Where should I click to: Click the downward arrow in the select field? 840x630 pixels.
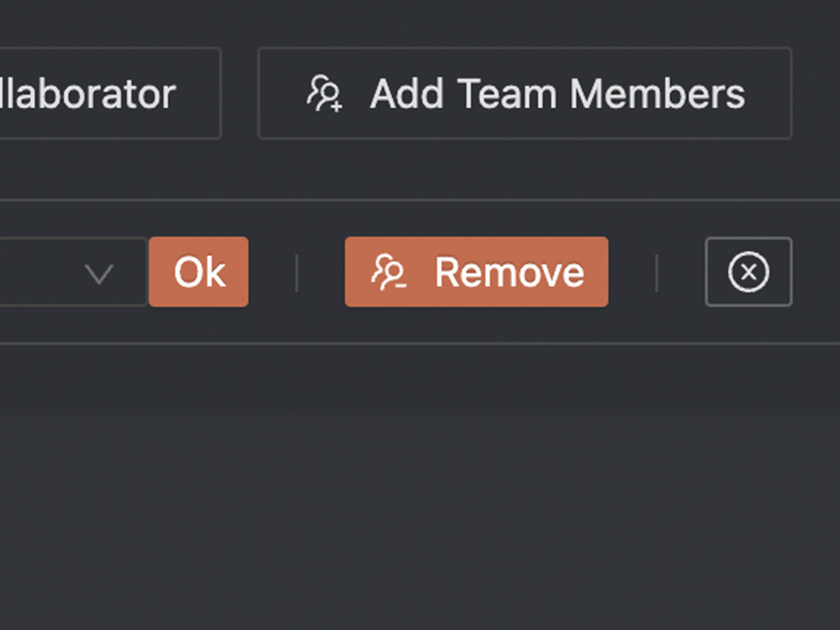pos(99,274)
